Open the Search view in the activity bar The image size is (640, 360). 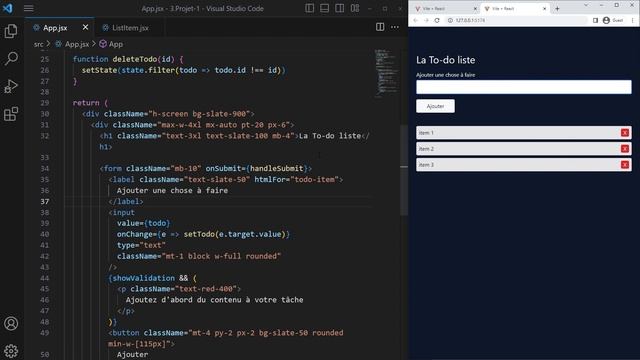[x=11, y=58]
